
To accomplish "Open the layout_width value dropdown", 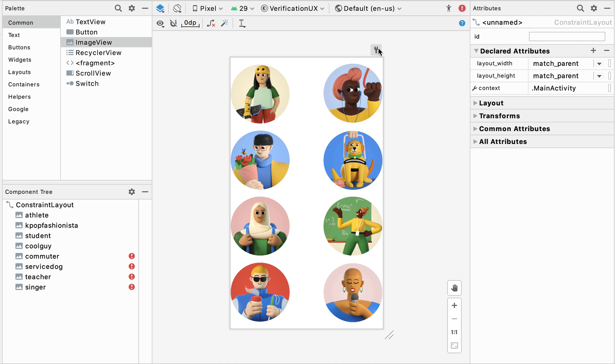I will (599, 64).
